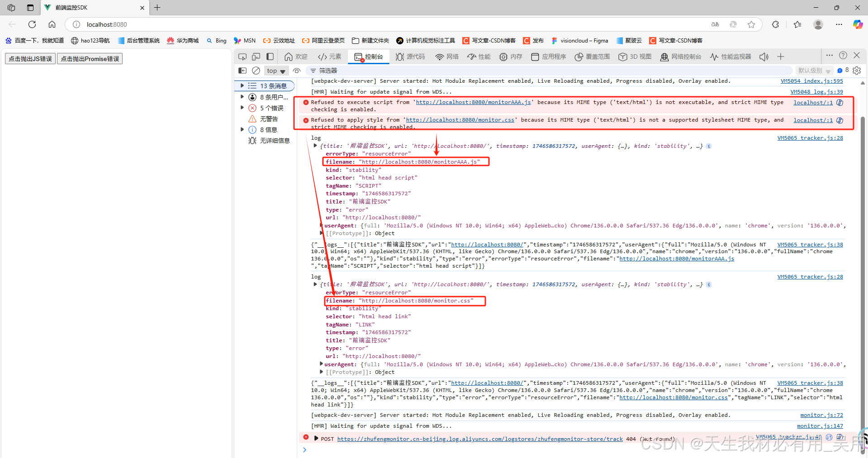Open the Memory (内存) tab

click(x=511, y=57)
